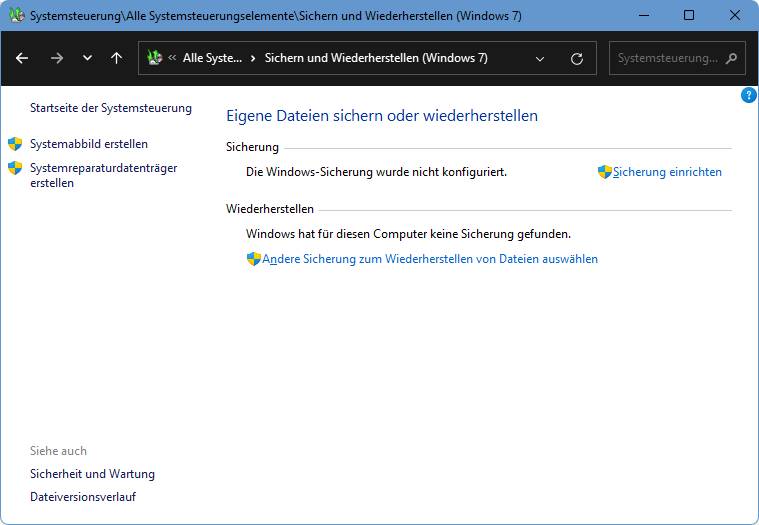Click 'Systemabbild erstellen' link

click(x=89, y=144)
